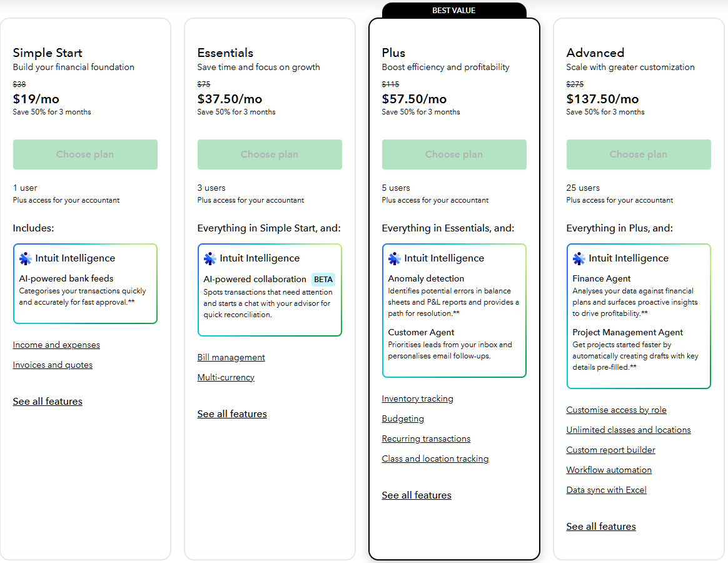
Task: Click the 5 users text
Action: 395,188
